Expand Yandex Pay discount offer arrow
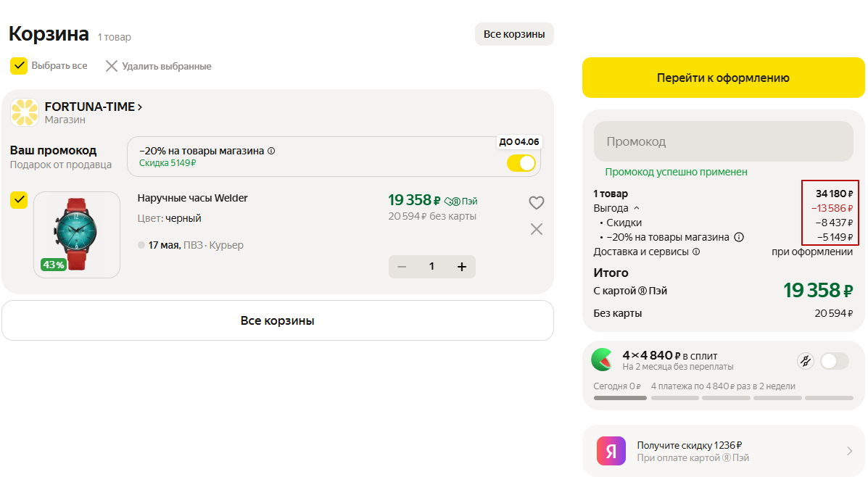The image size is (868, 477). (849, 451)
